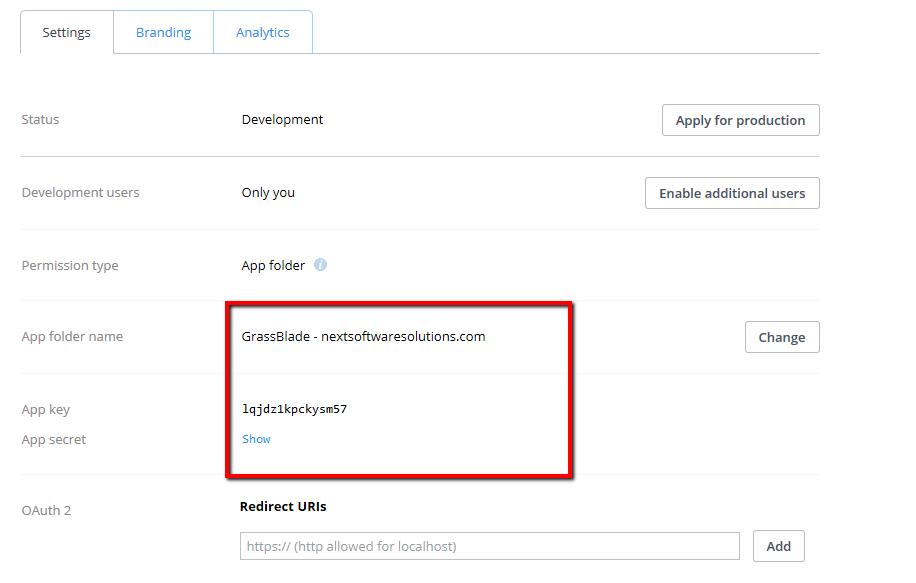Switch to the Branding tab
Image resolution: width=916 pixels, height=583 pixels.
pos(164,32)
